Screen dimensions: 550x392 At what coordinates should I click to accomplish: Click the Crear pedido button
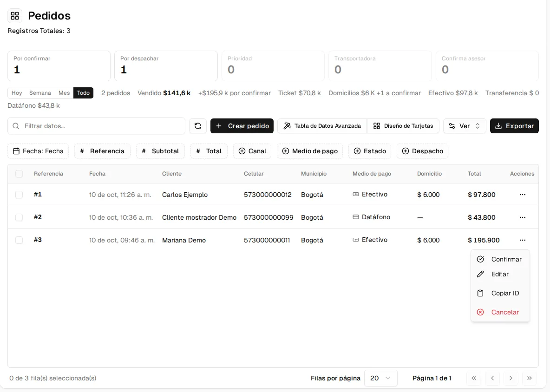click(x=242, y=126)
